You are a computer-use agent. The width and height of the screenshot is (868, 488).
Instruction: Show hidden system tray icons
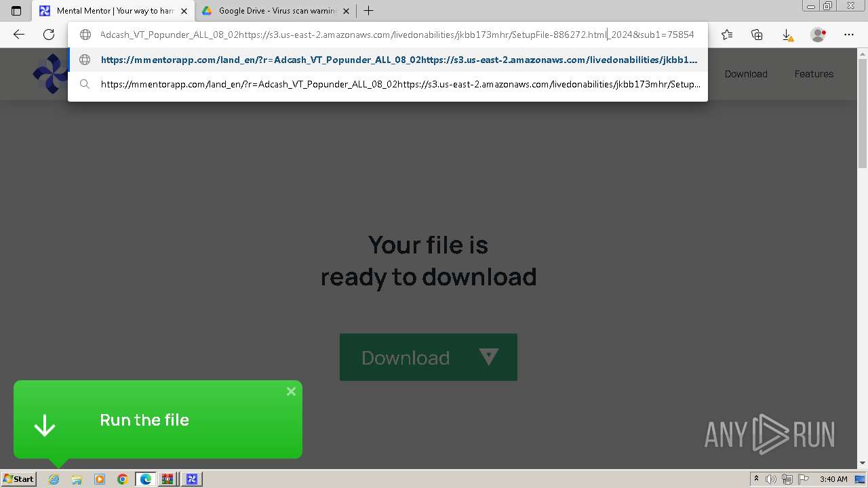coord(757,479)
